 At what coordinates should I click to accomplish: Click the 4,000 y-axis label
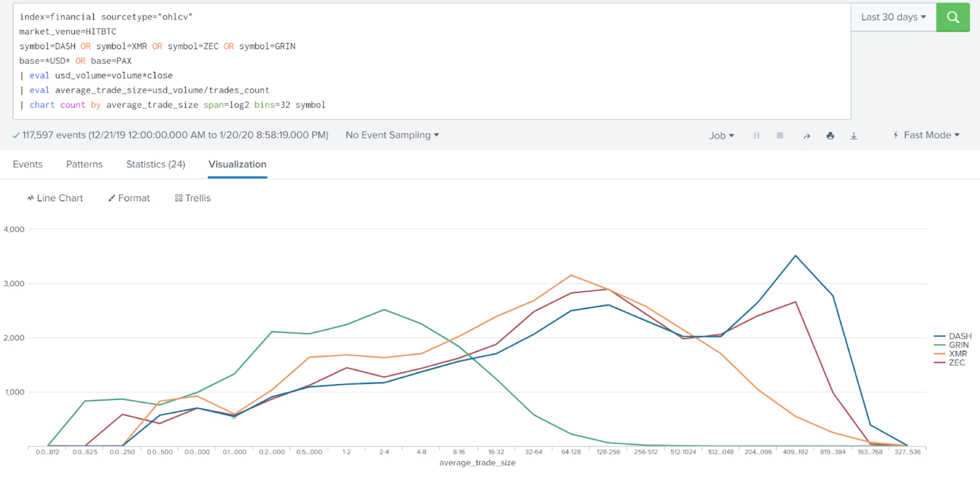(x=14, y=229)
